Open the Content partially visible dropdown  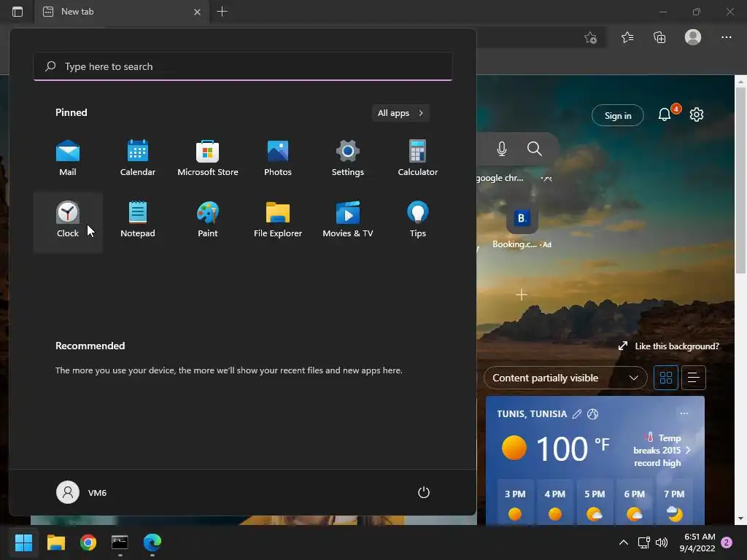tap(565, 378)
